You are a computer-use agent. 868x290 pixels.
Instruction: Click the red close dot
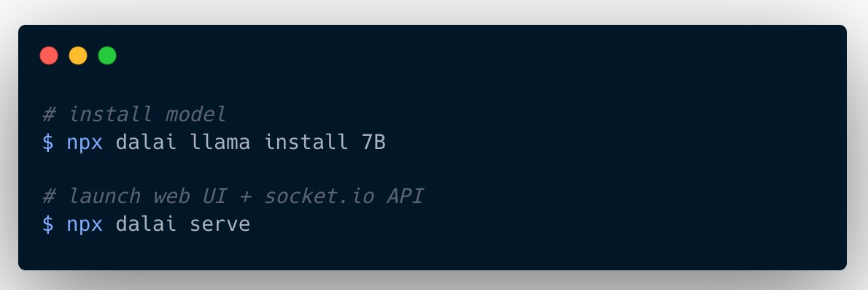(x=49, y=56)
